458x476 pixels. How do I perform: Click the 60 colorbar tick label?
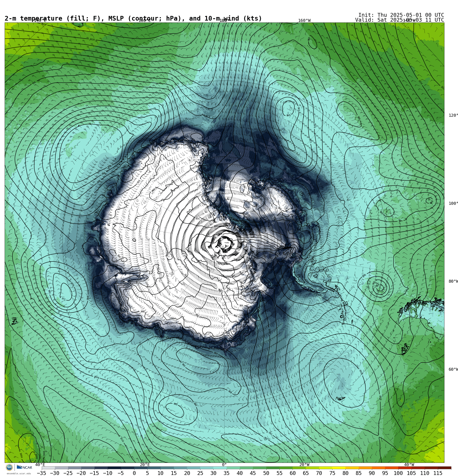pyautogui.click(x=293, y=473)
